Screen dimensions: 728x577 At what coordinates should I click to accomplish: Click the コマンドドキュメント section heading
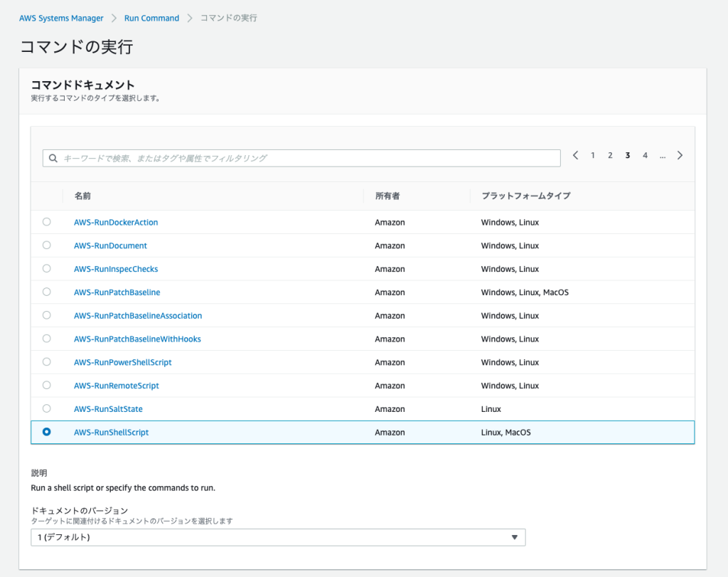(82, 85)
